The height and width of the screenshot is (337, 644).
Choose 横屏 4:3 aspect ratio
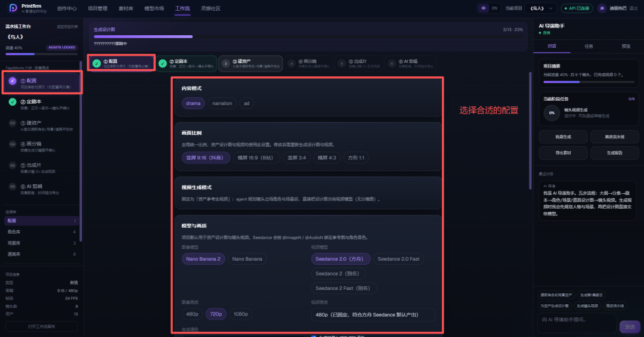[327, 157]
